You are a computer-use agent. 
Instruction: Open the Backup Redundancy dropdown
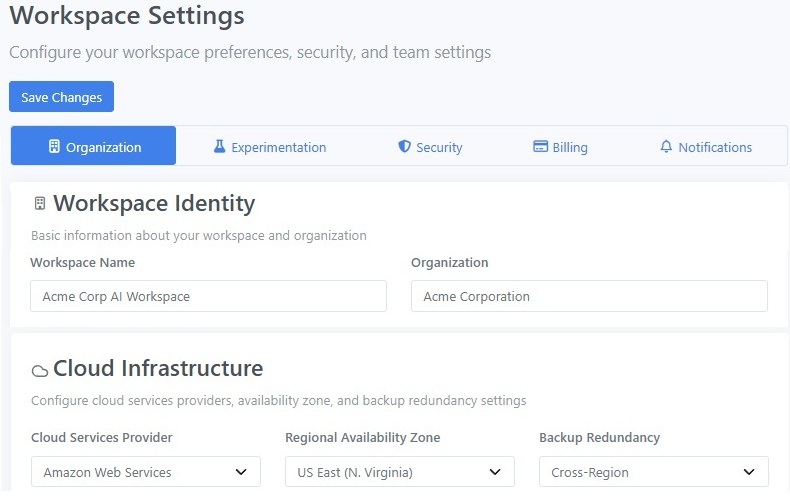653,472
